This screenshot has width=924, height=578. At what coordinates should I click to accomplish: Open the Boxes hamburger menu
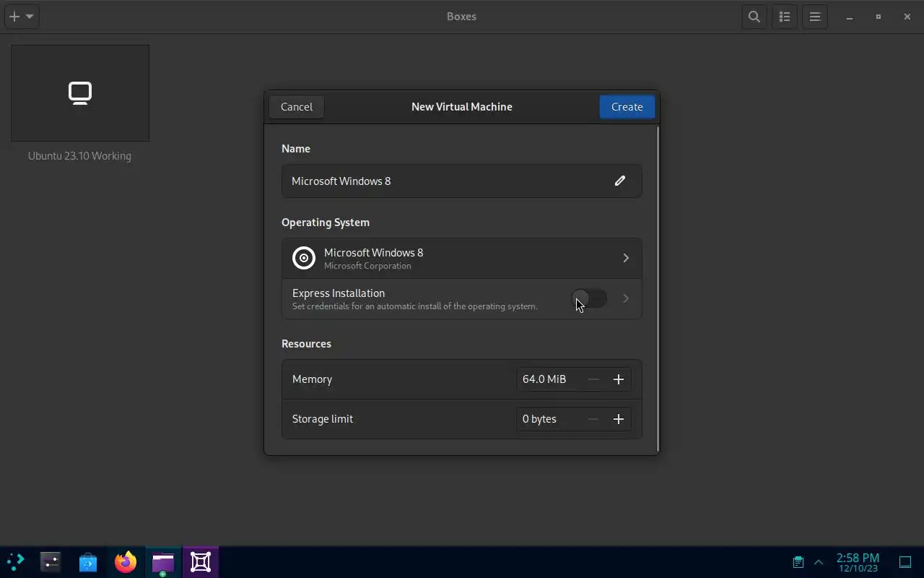point(815,17)
